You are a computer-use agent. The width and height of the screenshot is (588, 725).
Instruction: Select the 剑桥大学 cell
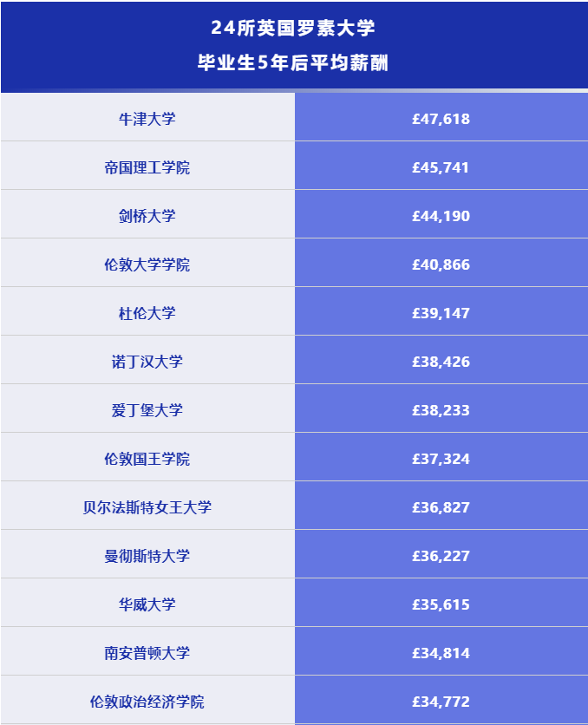[147, 216]
